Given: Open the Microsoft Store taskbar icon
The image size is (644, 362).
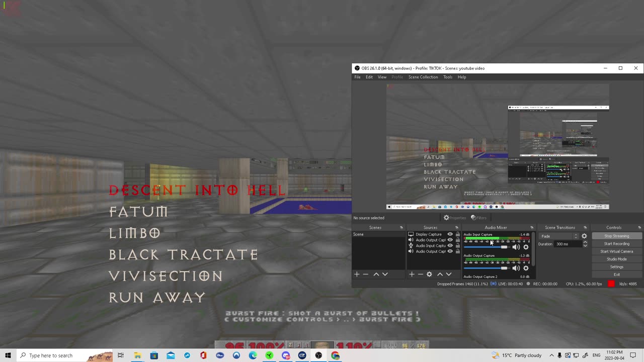Looking at the screenshot, I should (154, 355).
